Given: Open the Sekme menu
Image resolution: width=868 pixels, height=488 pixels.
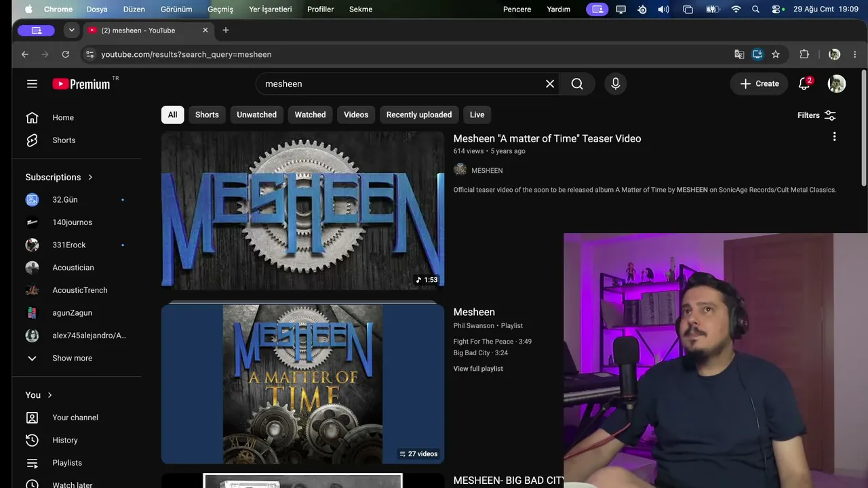Looking at the screenshot, I should click(x=361, y=9).
